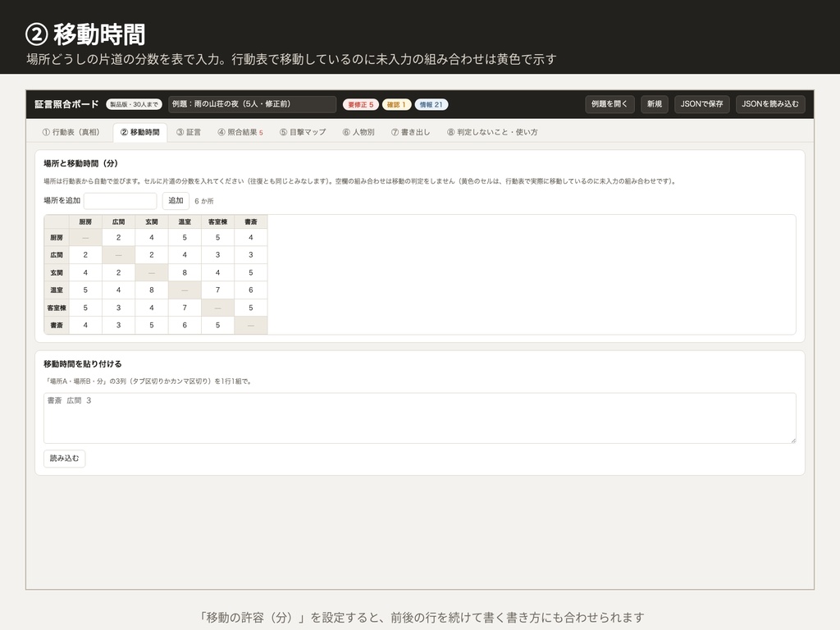Click the 客室棟 column header
Image resolution: width=840 pixels, height=630 pixels.
(x=217, y=221)
